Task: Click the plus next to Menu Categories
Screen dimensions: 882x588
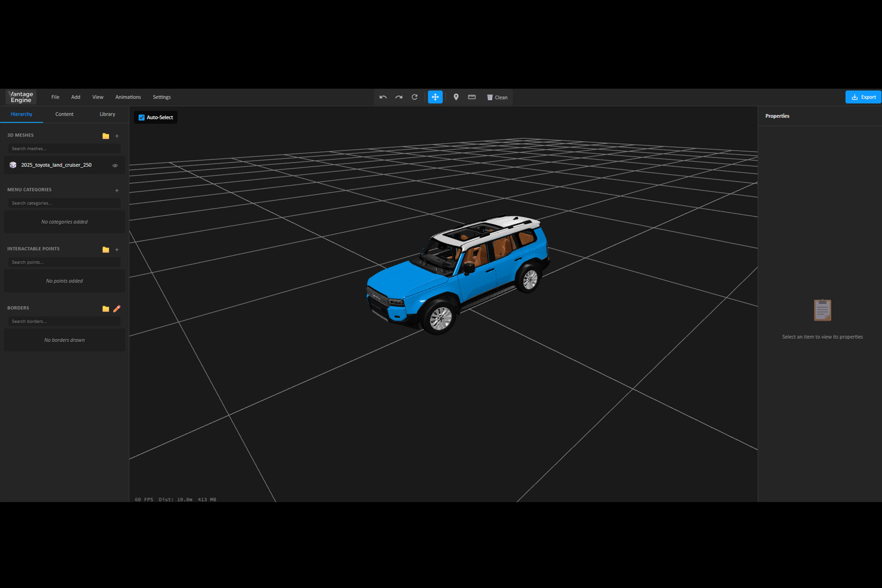Action: (x=117, y=190)
